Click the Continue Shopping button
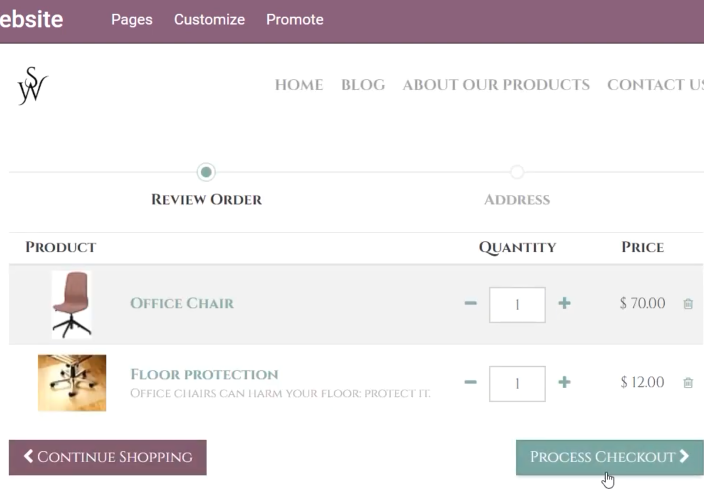The width and height of the screenshot is (704, 499). [x=108, y=457]
